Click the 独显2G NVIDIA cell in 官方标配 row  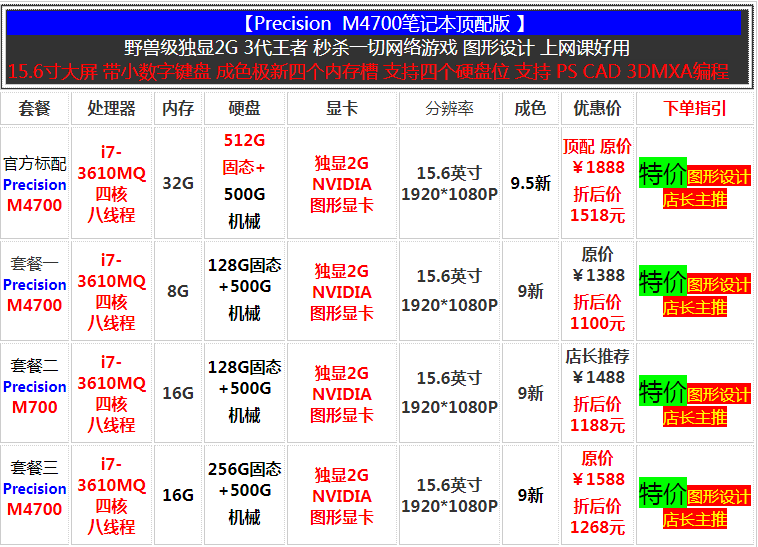(342, 184)
